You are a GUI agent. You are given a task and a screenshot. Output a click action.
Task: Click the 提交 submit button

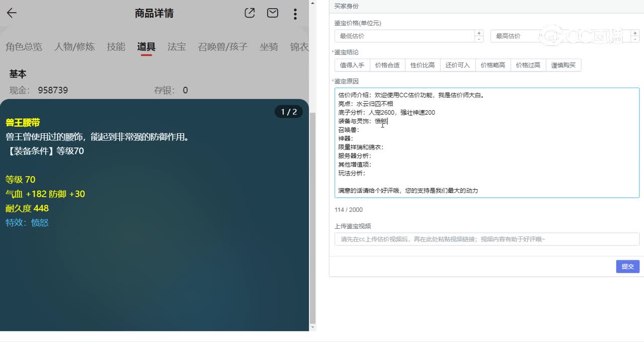tap(627, 267)
